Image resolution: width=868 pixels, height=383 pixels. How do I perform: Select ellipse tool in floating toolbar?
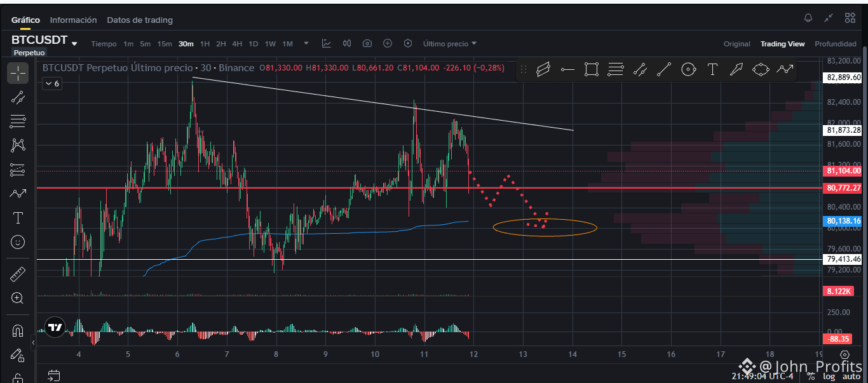click(761, 70)
